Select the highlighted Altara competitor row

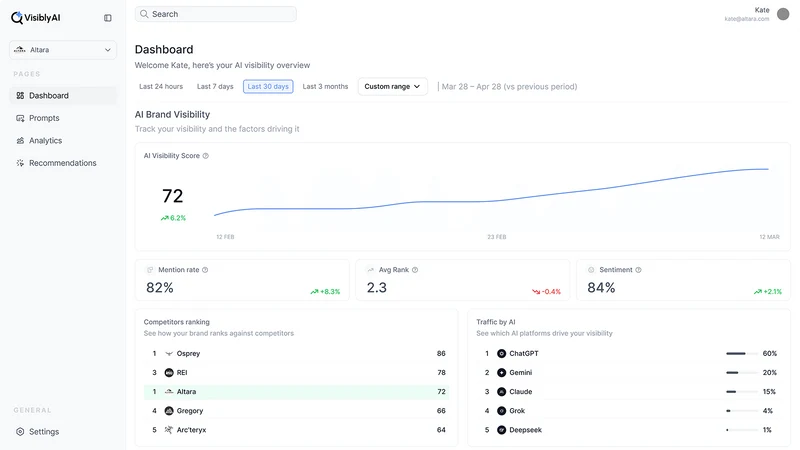(297, 392)
